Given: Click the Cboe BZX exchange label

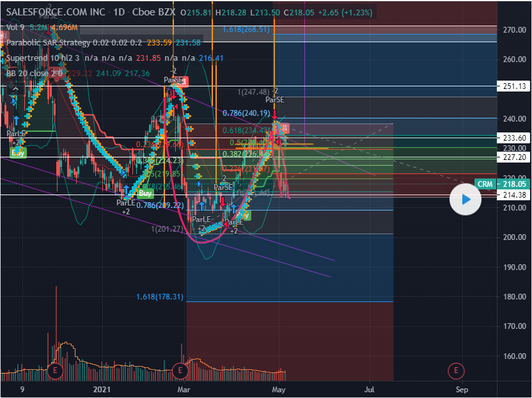Looking at the screenshot, I should (x=153, y=12).
